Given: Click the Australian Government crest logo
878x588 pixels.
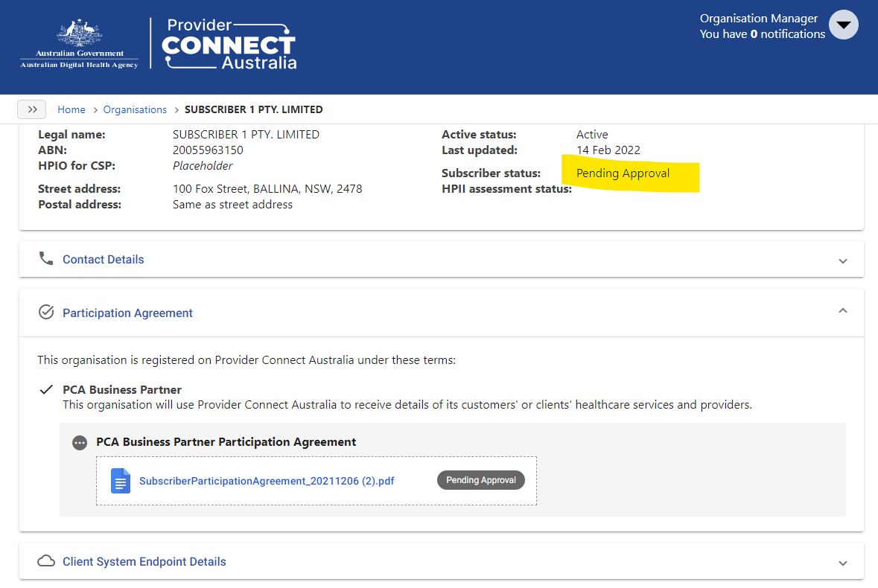Looking at the screenshot, I should coord(80,44).
